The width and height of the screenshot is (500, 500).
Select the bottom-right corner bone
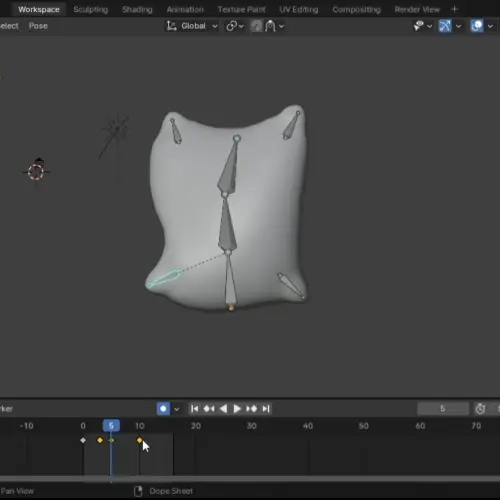point(291,286)
